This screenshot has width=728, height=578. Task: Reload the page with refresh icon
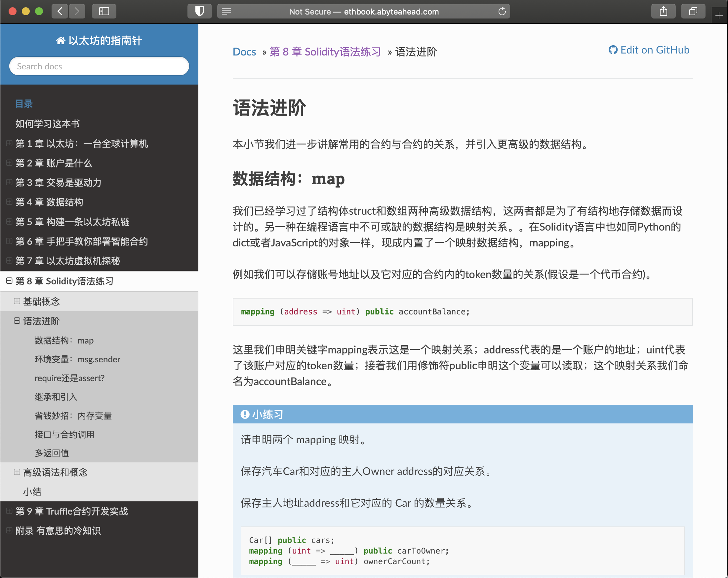(x=502, y=12)
